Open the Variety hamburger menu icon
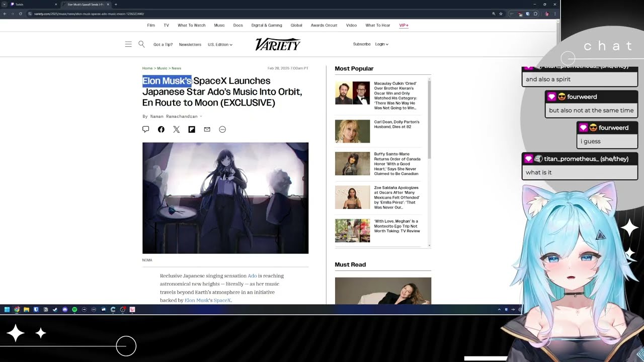This screenshot has height=362, width=644. [128, 44]
